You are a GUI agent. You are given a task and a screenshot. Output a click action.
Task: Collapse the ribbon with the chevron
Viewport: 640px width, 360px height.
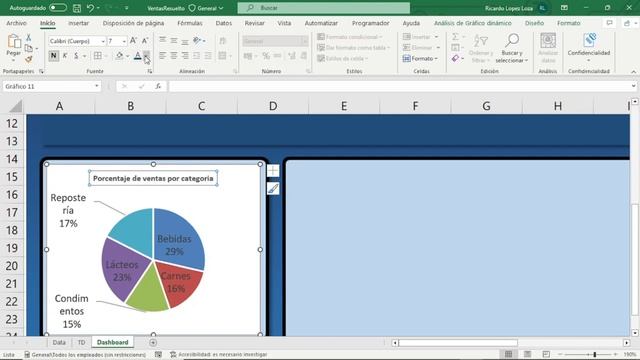coord(633,71)
